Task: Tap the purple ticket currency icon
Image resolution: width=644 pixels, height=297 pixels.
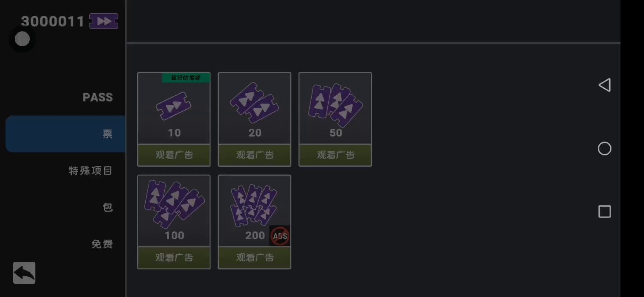Action: pos(104,21)
